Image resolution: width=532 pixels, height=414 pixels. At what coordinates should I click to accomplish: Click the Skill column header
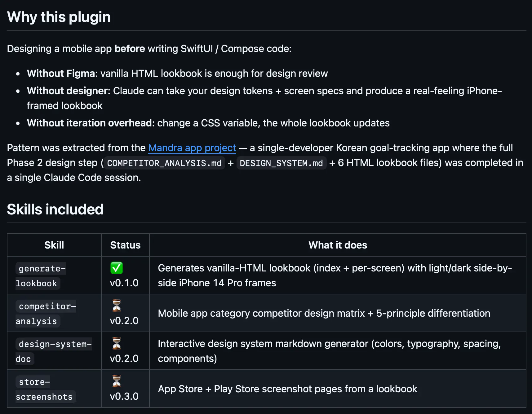point(54,245)
